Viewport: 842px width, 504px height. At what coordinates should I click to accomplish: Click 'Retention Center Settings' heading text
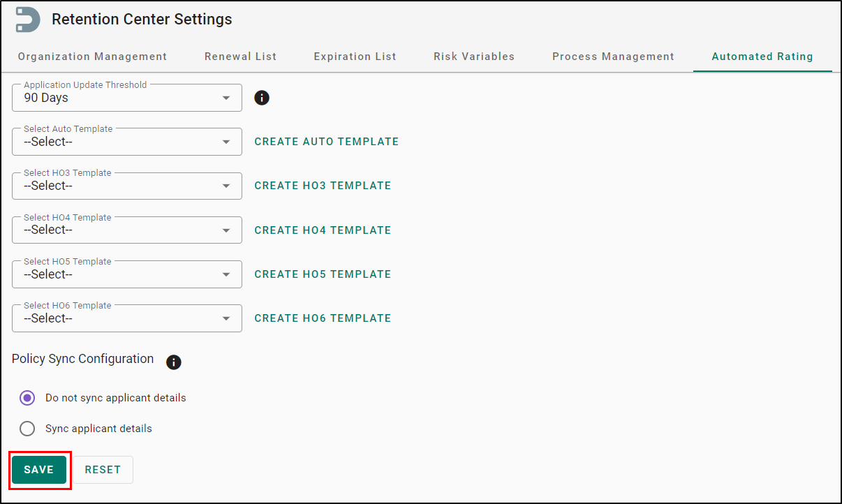click(x=142, y=20)
